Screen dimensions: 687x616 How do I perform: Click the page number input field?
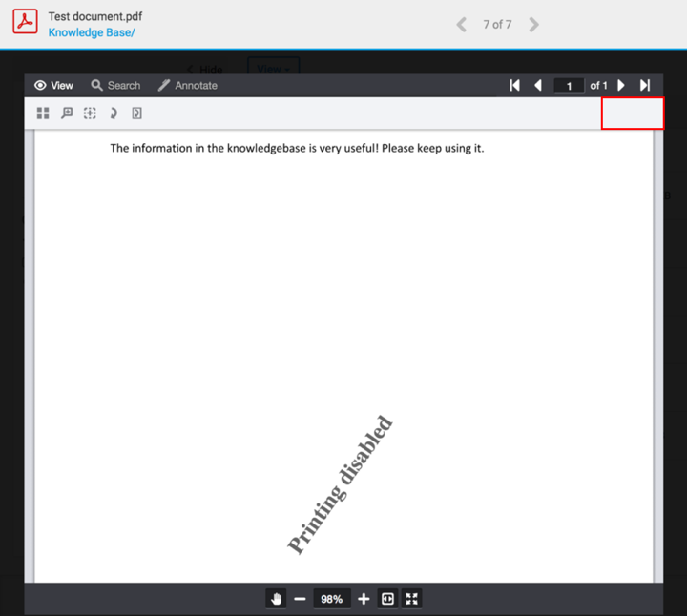pos(569,86)
